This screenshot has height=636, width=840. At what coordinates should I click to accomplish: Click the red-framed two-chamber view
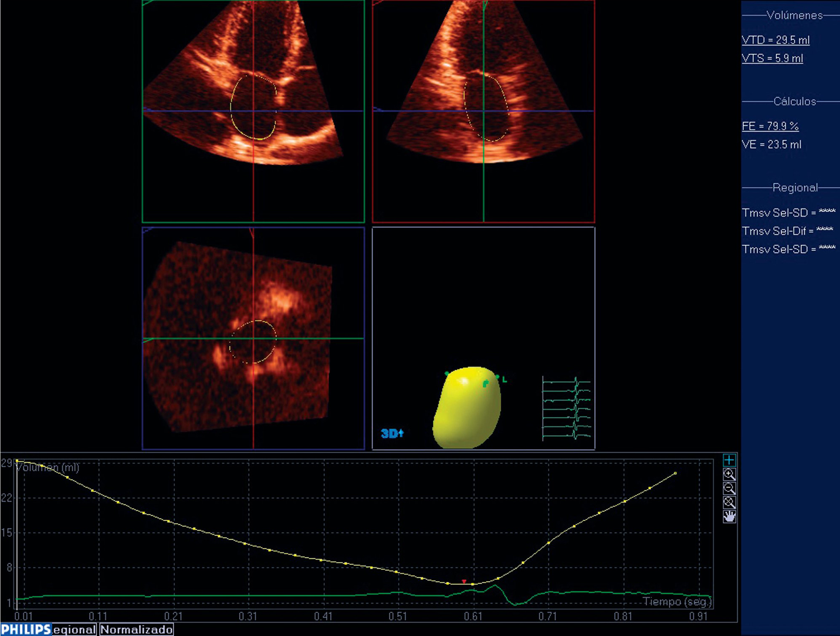pos(483,111)
